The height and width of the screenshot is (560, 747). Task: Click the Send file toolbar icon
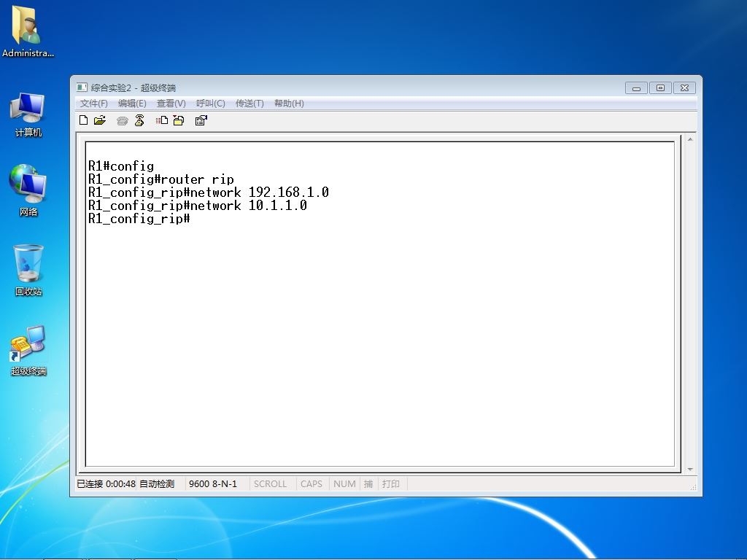(162, 120)
